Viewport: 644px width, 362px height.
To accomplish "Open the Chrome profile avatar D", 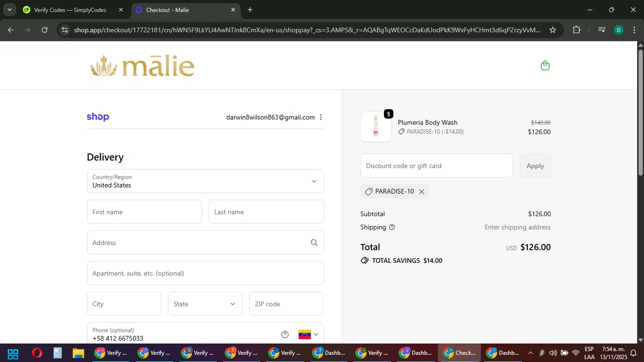I will click(619, 30).
